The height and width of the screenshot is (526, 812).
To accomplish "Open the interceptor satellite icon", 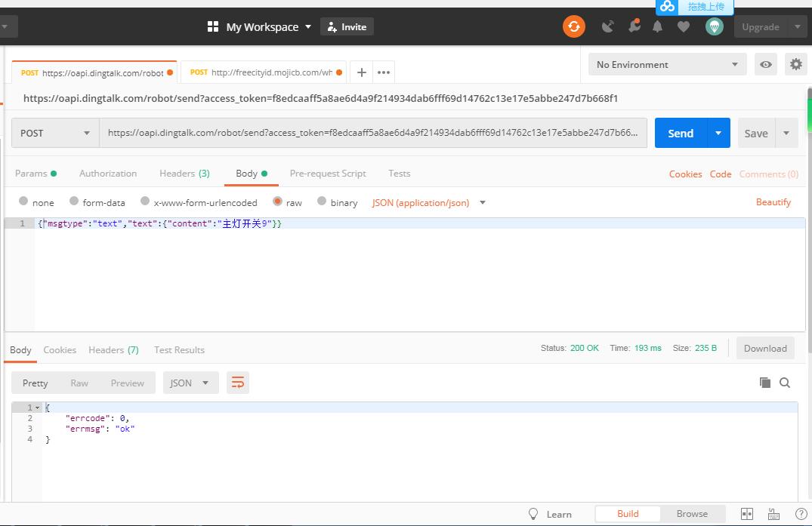I will pyautogui.click(x=608, y=26).
